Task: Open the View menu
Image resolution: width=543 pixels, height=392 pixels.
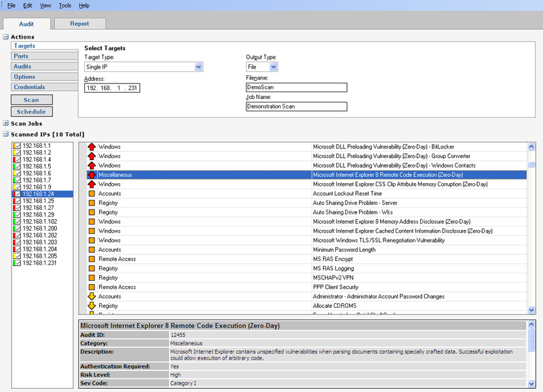Action: coord(45,5)
